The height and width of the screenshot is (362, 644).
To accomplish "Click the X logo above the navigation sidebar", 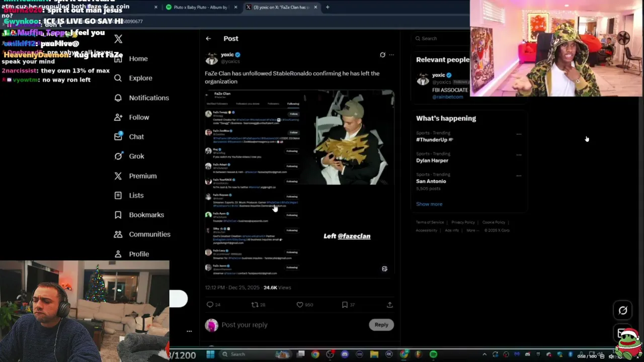I will coord(118,39).
